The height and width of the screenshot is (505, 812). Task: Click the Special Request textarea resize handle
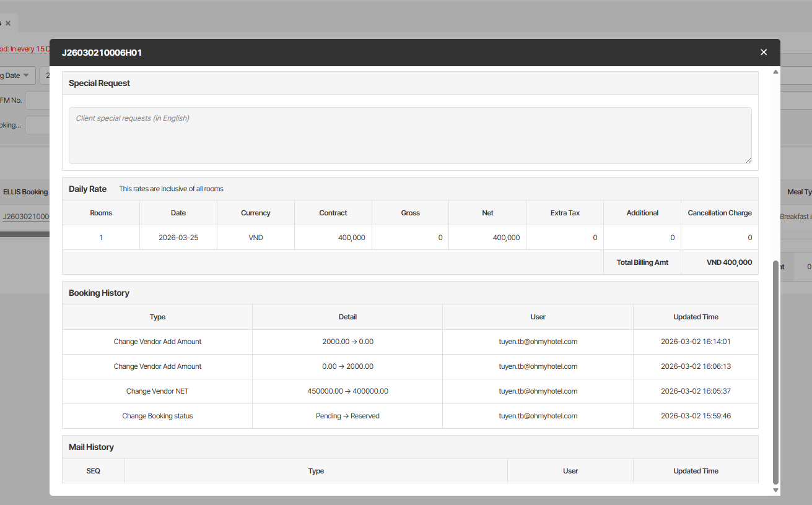(x=748, y=160)
